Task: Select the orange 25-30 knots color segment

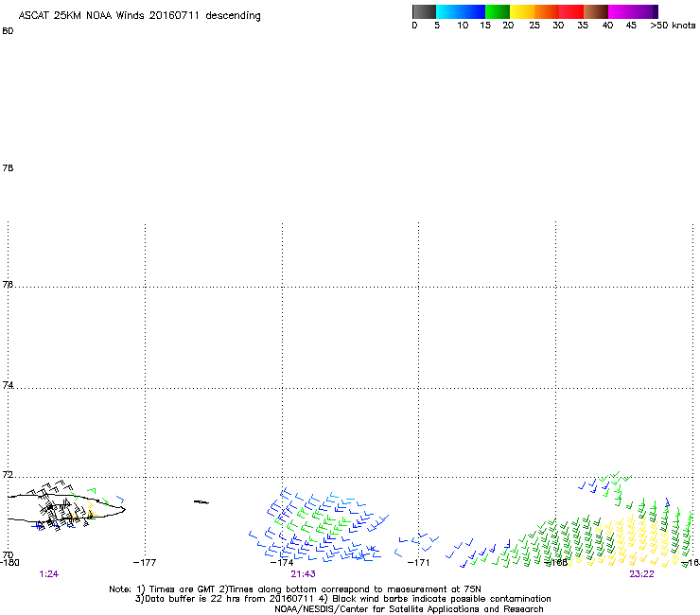Action: tap(547, 11)
